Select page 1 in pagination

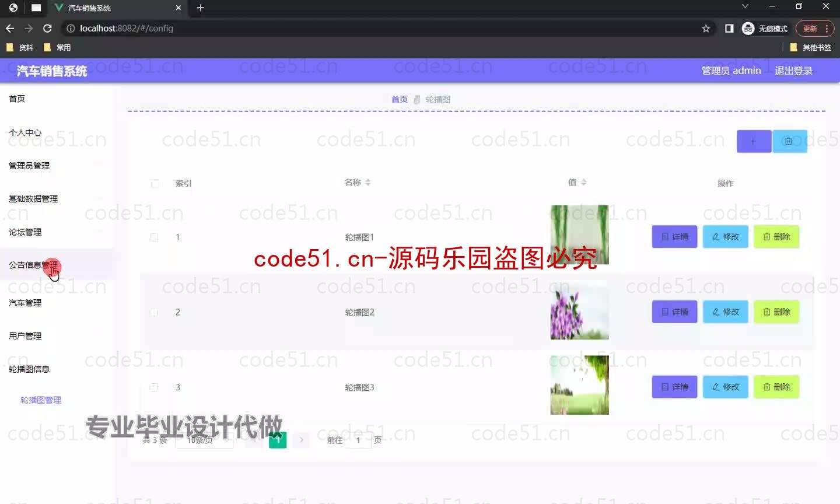(278, 440)
